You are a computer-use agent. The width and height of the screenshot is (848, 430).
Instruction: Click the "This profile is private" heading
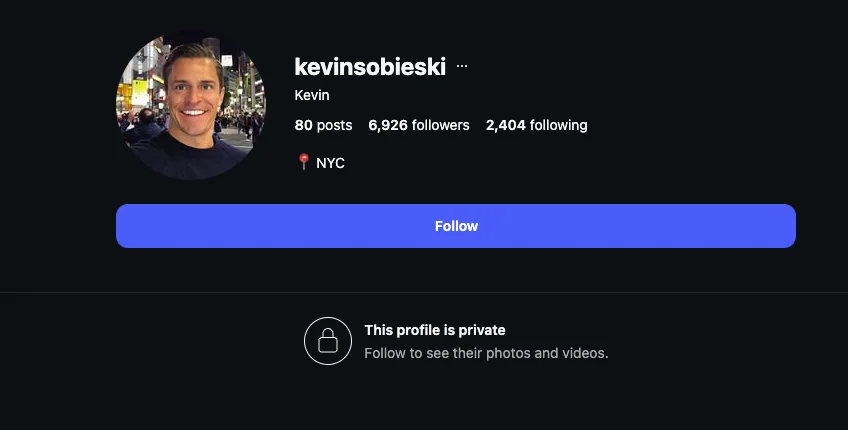click(435, 330)
